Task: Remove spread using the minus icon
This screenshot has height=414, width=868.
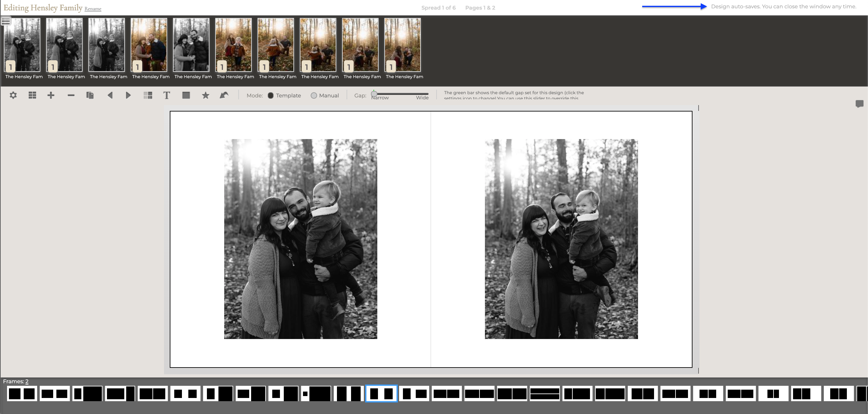Action: tap(71, 95)
